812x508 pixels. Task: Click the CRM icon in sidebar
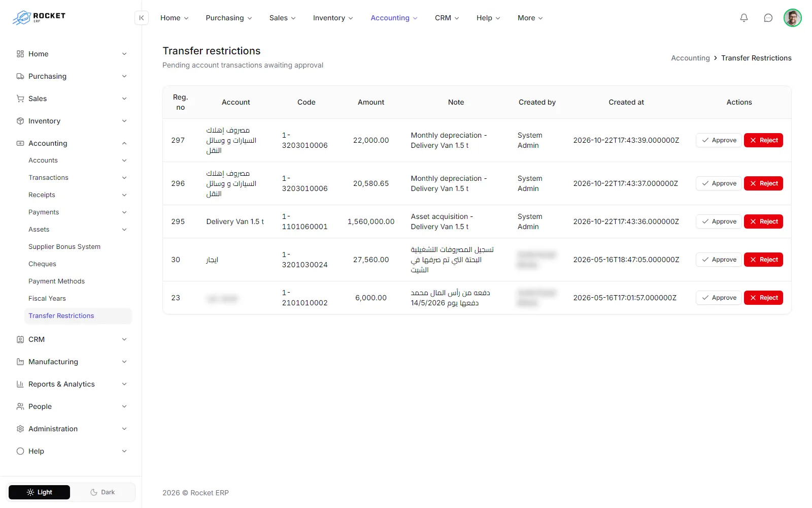[20, 339]
